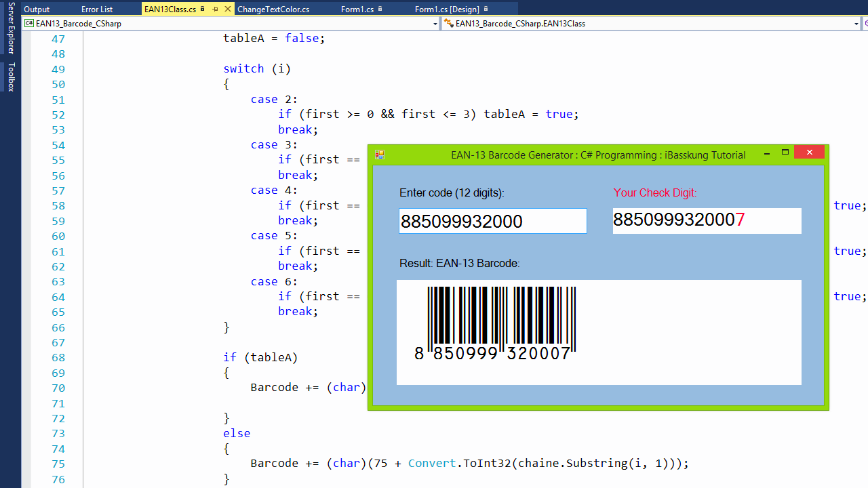868x488 pixels.
Task: Click the 'else' keyword in the code
Action: [237, 433]
